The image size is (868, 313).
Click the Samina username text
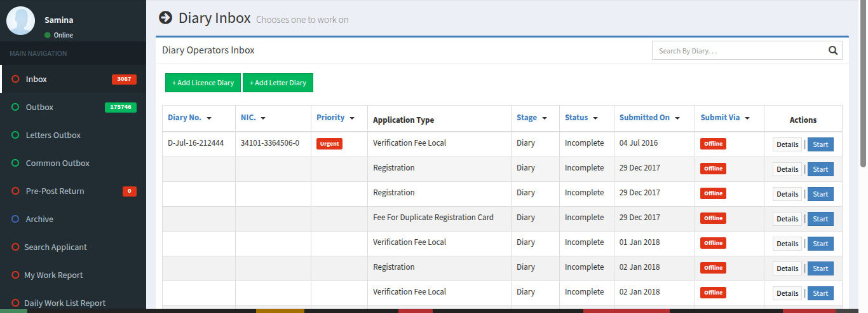click(x=58, y=20)
